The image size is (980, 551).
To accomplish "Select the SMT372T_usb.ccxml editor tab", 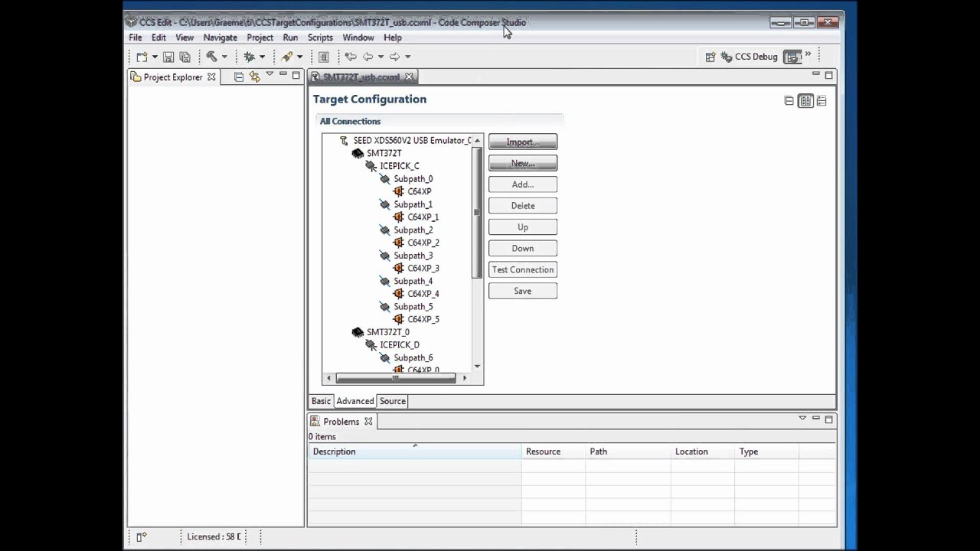I will (361, 77).
